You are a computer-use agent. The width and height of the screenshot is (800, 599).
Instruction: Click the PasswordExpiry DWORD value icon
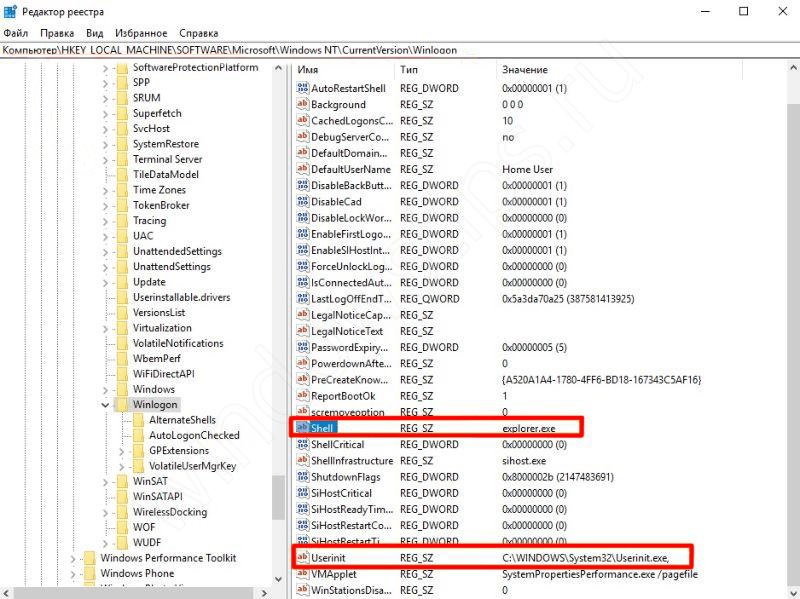click(303, 347)
